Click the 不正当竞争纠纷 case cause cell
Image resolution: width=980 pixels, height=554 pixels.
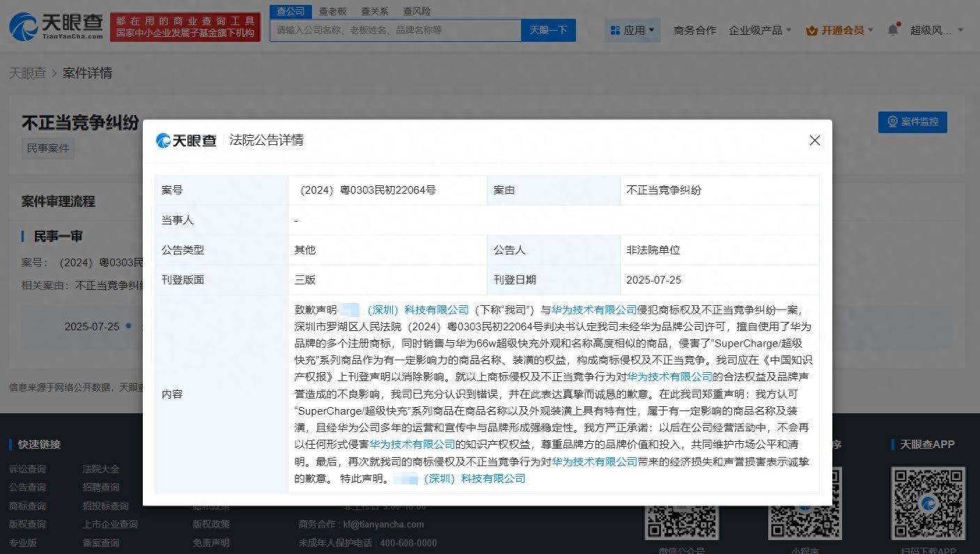click(x=720, y=190)
